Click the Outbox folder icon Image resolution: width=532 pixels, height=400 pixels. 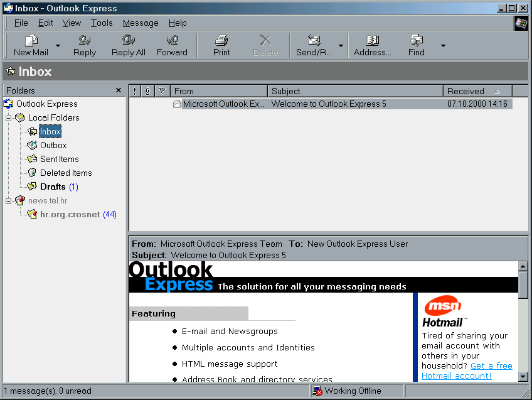[32, 145]
